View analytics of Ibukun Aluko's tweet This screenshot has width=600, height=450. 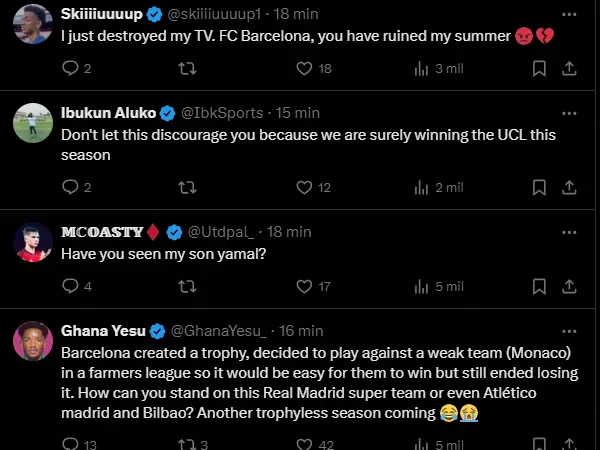[421, 187]
